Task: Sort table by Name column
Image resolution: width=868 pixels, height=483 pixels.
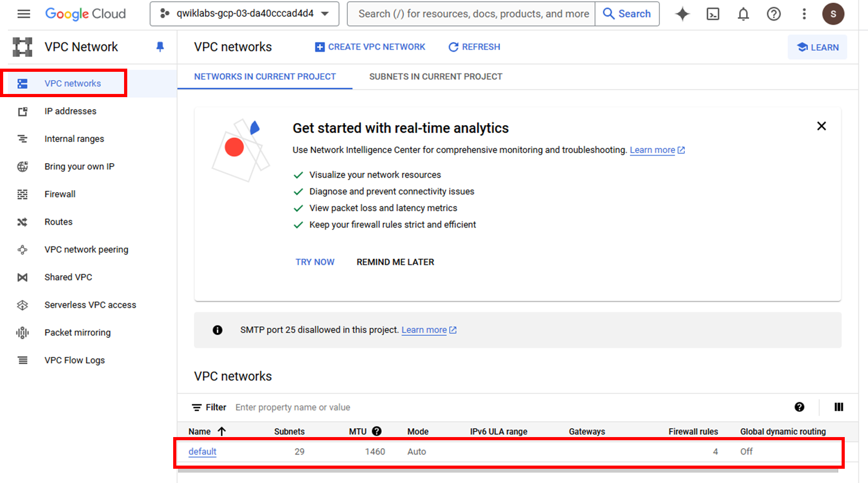Action: tap(206, 431)
